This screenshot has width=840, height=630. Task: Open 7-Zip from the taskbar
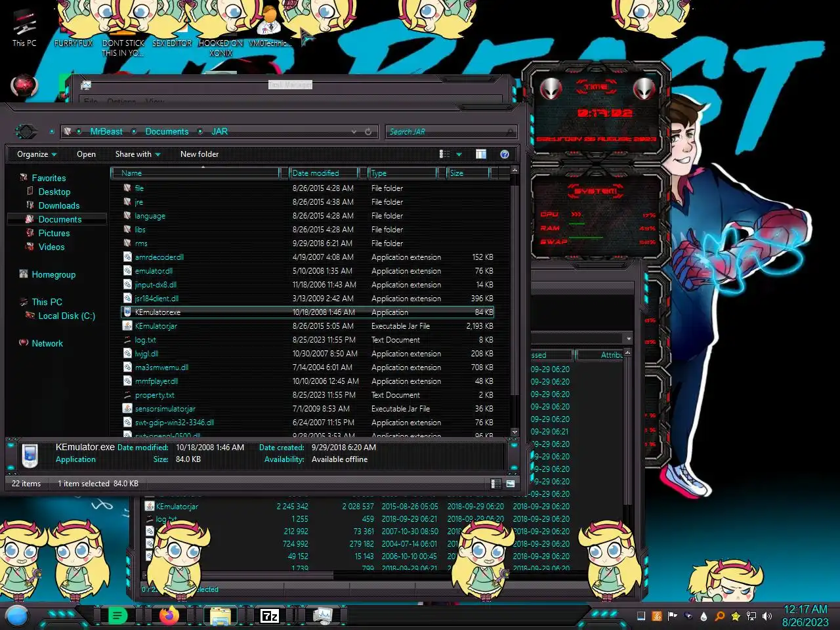coord(270,616)
